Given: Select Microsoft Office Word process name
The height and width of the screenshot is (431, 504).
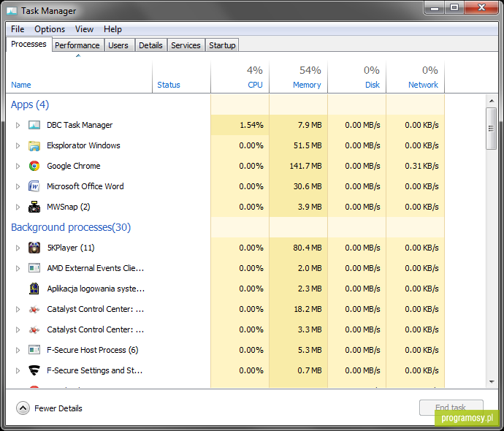Looking at the screenshot, I should (x=85, y=186).
